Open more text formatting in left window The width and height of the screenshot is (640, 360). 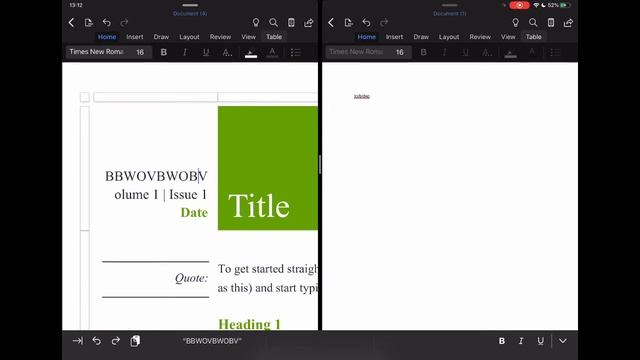point(227,52)
